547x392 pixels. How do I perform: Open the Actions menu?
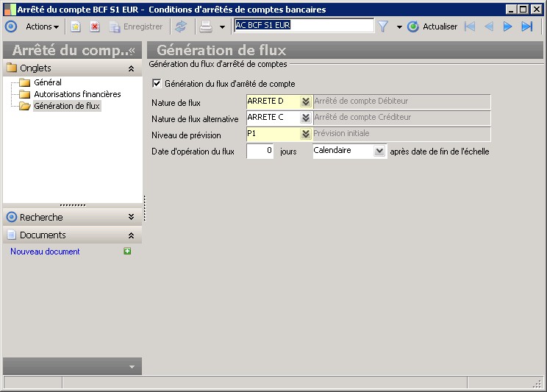tap(42, 26)
